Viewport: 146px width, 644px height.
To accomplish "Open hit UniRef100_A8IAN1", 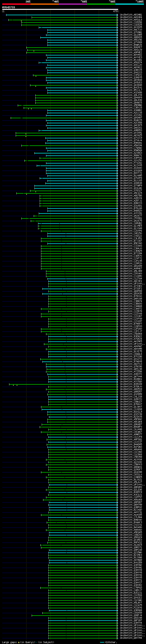I will (x=131, y=15).
